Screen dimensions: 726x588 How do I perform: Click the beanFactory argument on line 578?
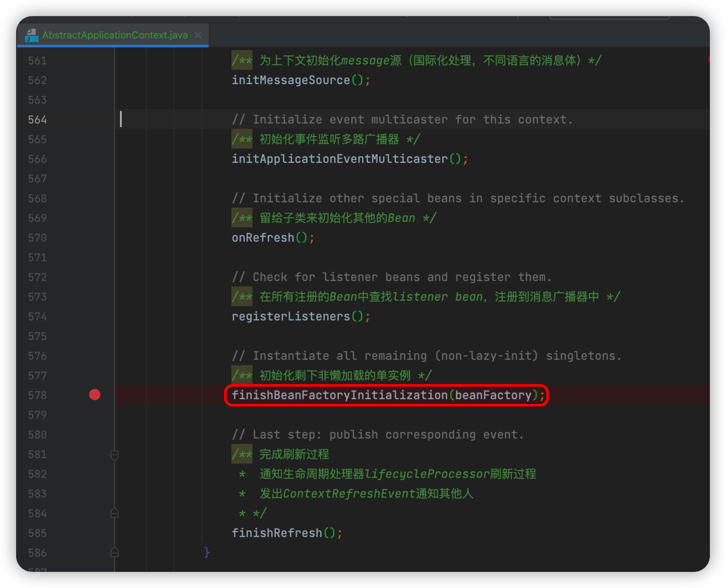(493, 395)
